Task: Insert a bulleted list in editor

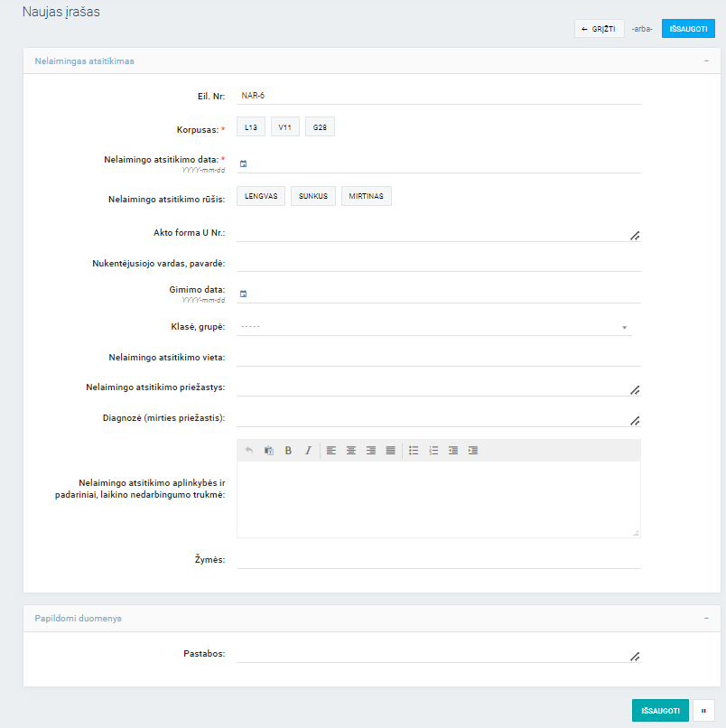Action: coord(414,450)
